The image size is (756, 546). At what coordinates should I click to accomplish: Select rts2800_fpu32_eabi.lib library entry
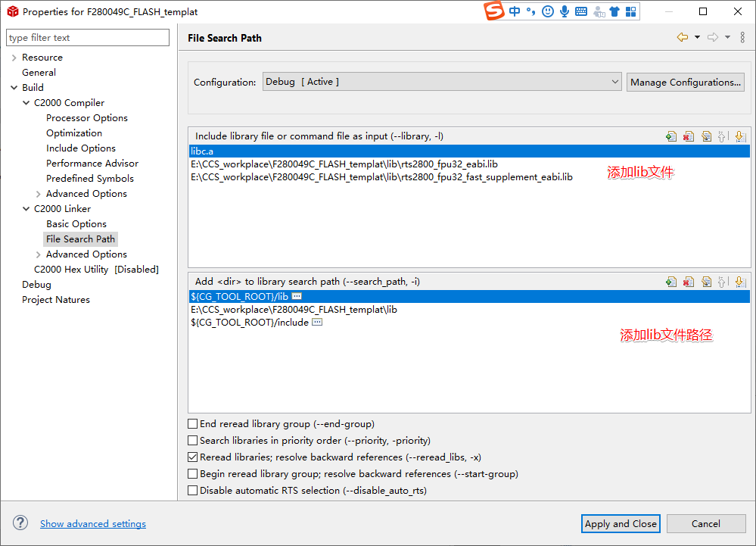click(x=470, y=164)
